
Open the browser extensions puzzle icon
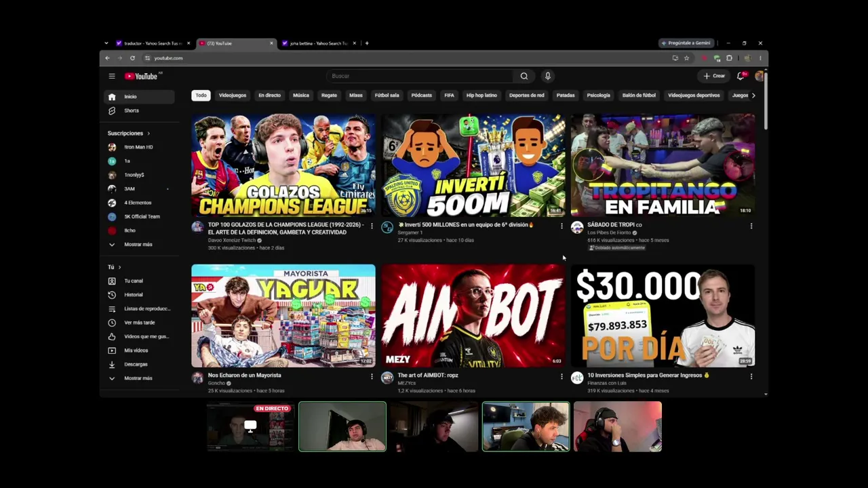click(729, 58)
